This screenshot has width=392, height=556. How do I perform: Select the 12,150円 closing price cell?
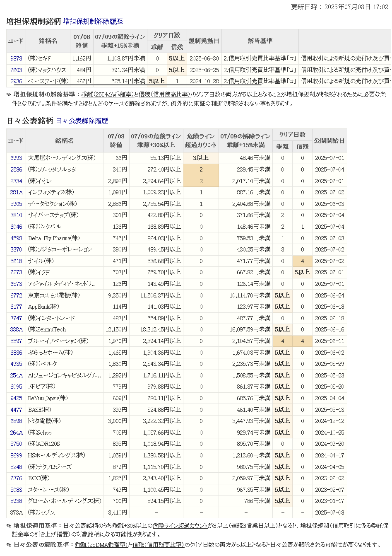pyautogui.click(x=116, y=329)
